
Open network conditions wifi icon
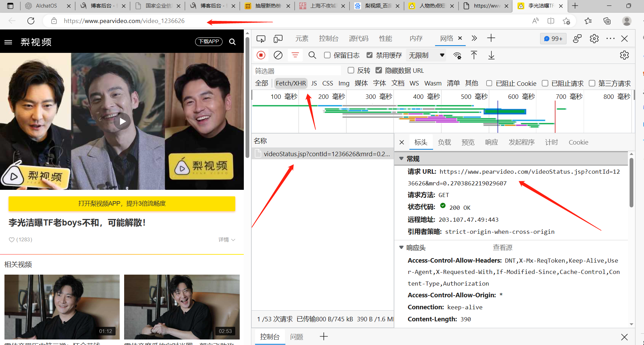coord(457,55)
